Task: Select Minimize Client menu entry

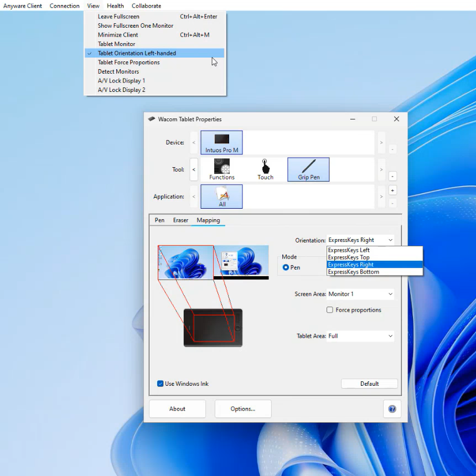Action: pos(154,35)
